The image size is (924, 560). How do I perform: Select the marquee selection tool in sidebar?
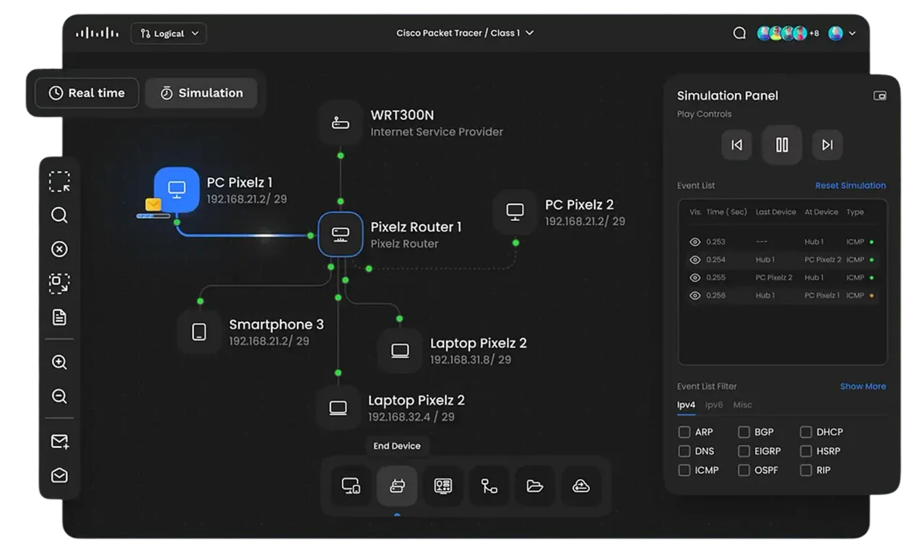pos(59,181)
